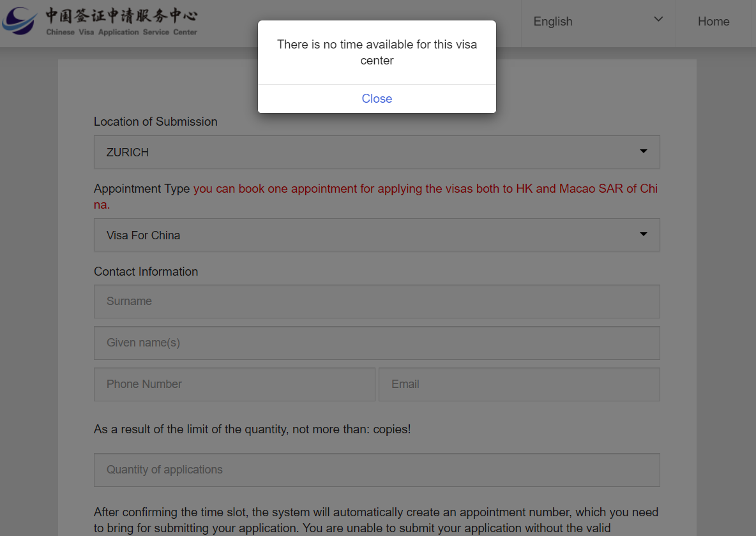
Task: Select the Phone Number field
Action: click(x=234, y=384)
